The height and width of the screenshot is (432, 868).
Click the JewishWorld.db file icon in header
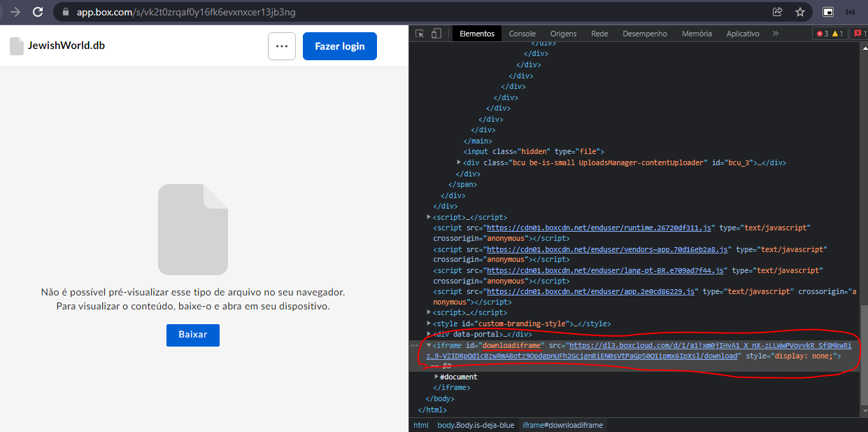(x=17, y=46)
